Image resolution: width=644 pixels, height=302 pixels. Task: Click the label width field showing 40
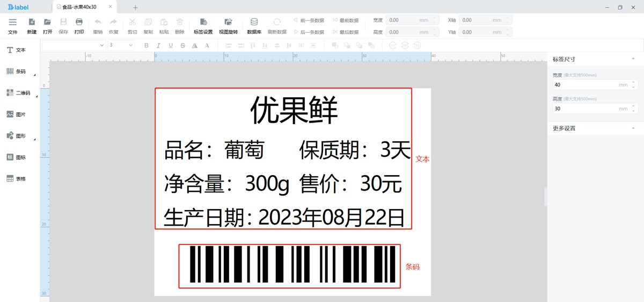coord(585,85)
